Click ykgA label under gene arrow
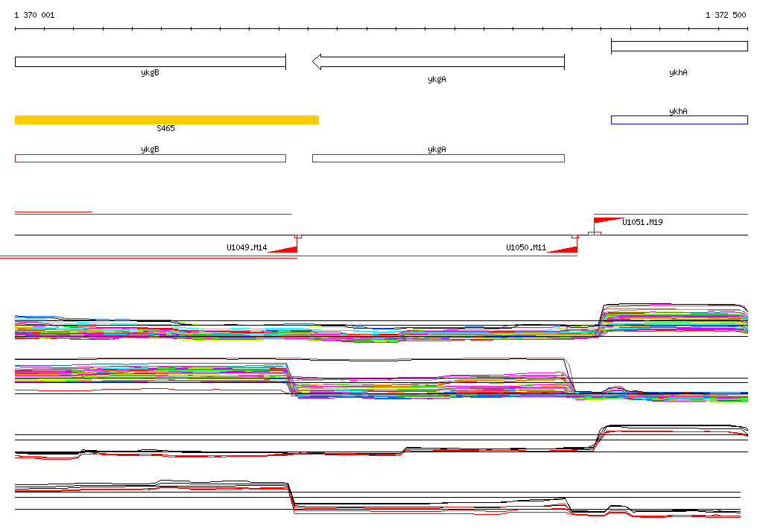Screen dimensions: 763x532 point(437,79)
